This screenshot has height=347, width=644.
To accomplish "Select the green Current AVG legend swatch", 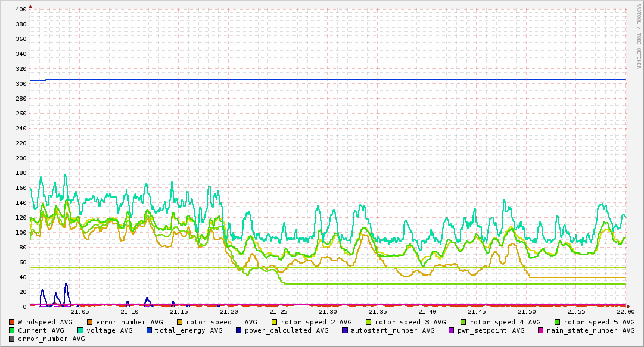I will pos(12,330).
